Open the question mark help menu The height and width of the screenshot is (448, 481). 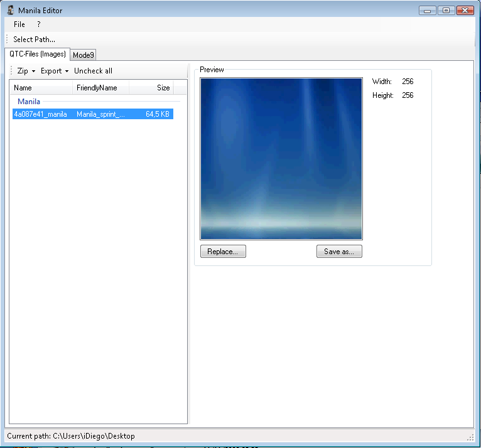click(x=38, y=24)
